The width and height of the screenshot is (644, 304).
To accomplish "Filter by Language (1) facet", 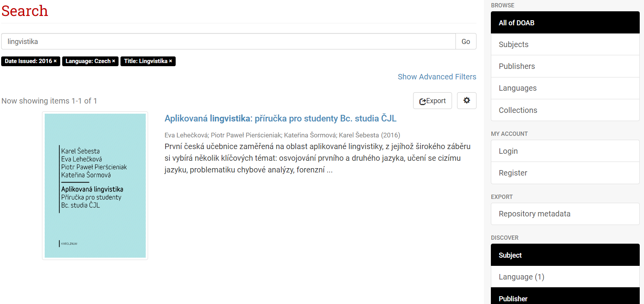I will coord(565,277).
